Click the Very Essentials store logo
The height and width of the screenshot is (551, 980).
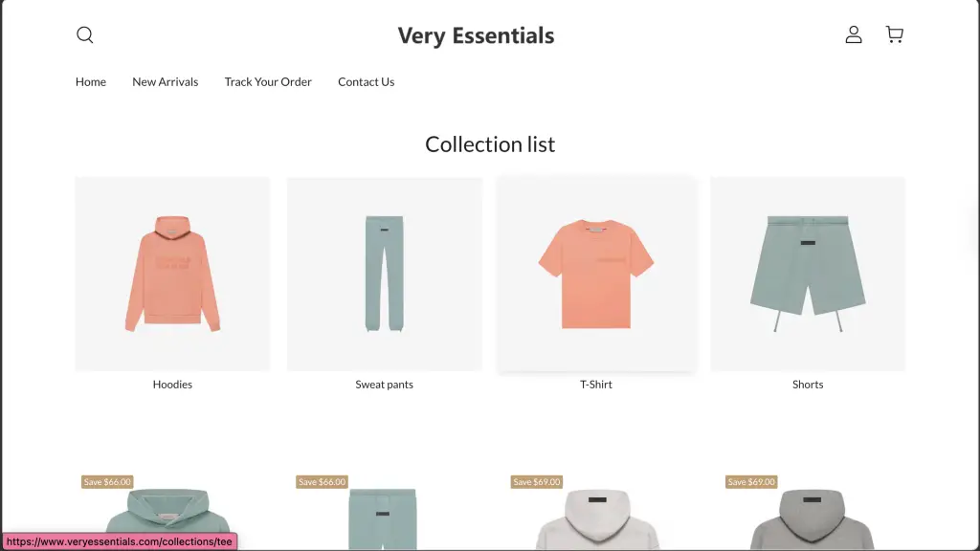coord(476,36)
